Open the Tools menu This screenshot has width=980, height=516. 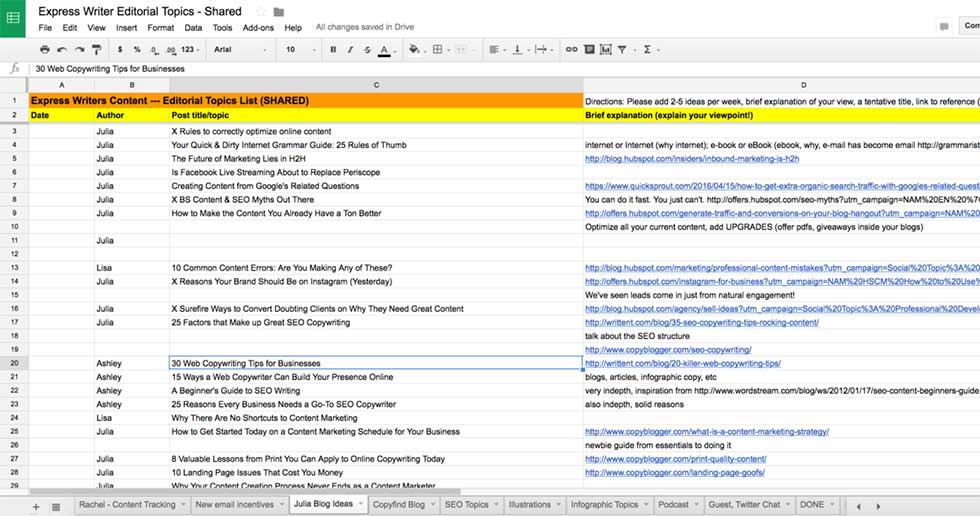pos(222,27)
